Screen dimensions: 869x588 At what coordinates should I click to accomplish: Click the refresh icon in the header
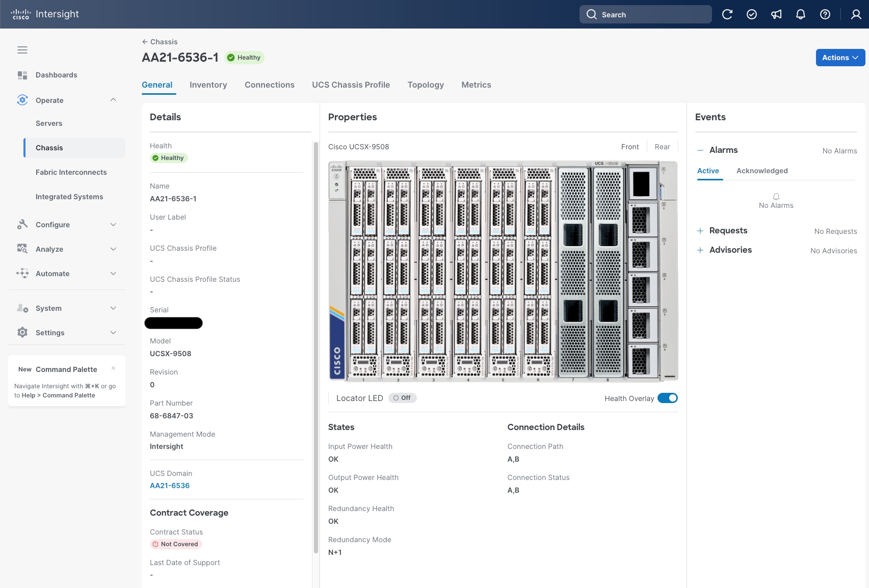[727, 14]
